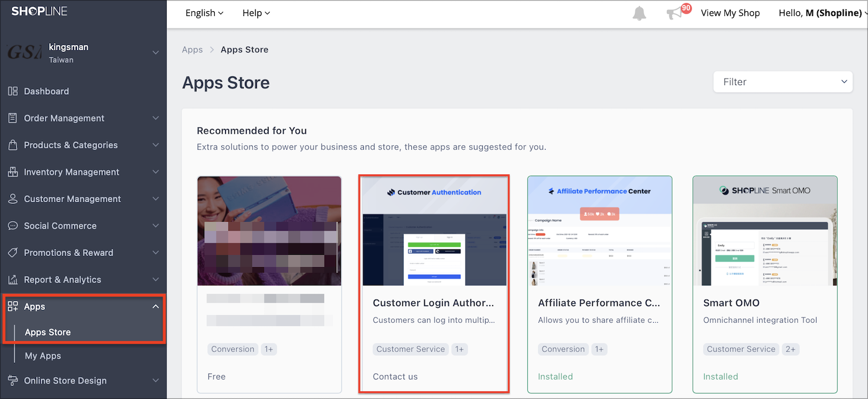Viewport: 868px width, 399px height.
Task: Open the announcements megaphone icon
Action: tap(674, 14)
